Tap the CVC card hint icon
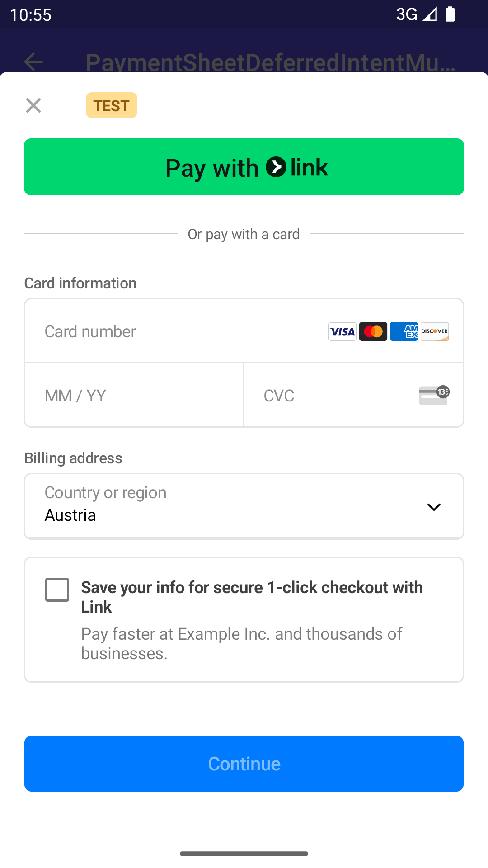This screenshot has height=868, width=488. coord(434,396)
